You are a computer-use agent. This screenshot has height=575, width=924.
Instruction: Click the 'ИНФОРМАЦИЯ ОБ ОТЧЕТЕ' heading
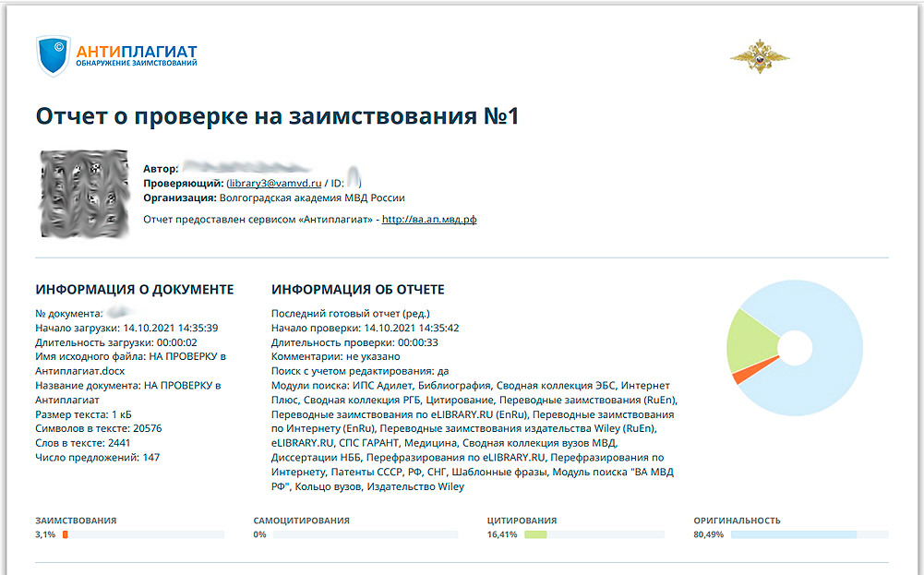(358, 289)
